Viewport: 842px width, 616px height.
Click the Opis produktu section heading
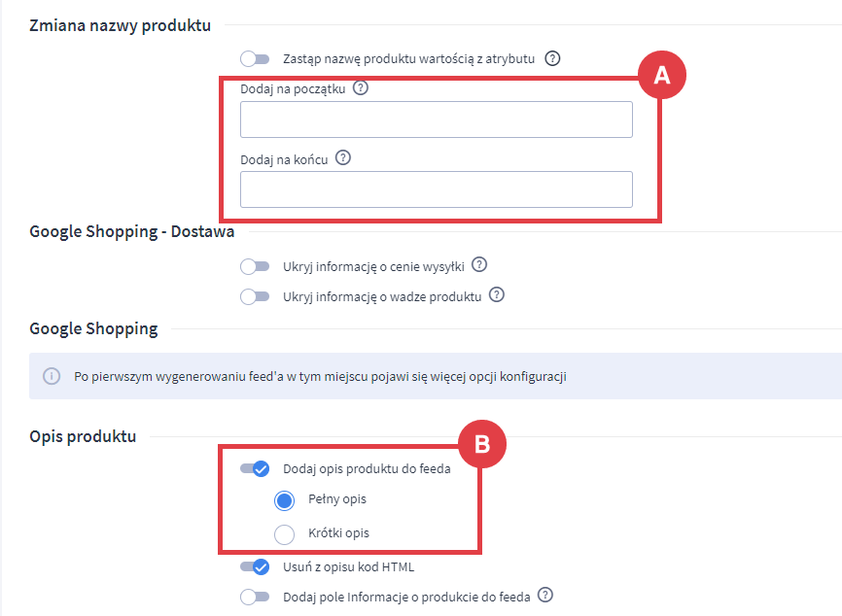coord(83,436)
